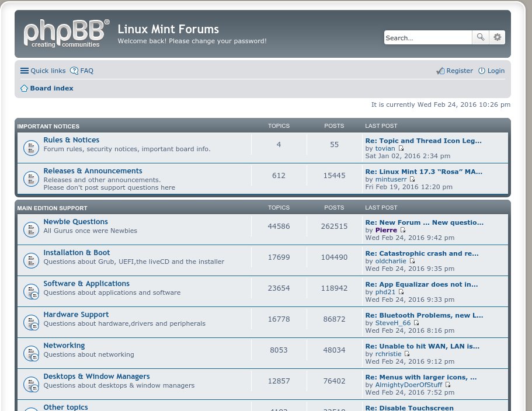Viewport: 532px width, 411px height.
Task: Open MAIN EDITION SUPPORT category header
Action: coord(52,208)
